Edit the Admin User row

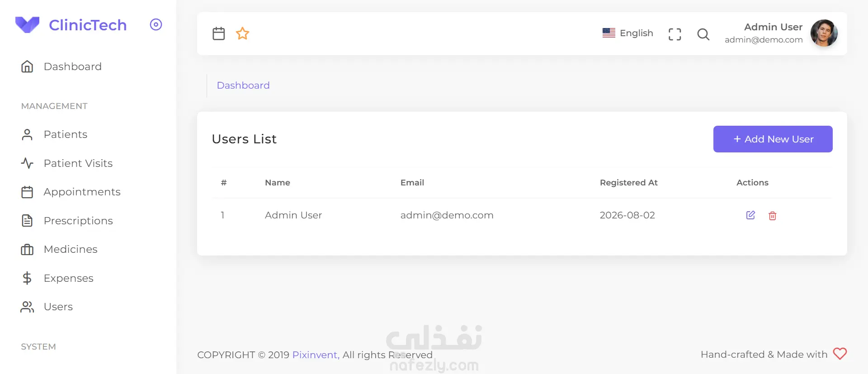pos(750,215)
